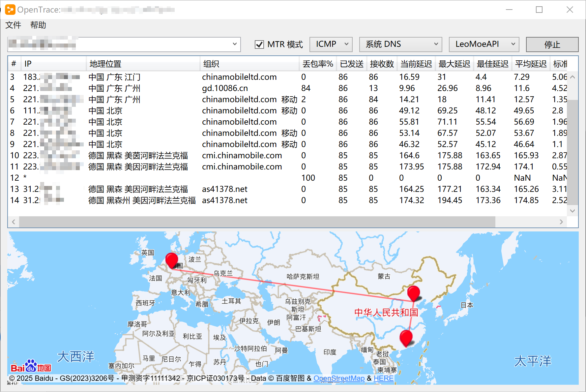586x392 pixels.
Task: Click the horizontal scrollbar left arrow
Action: point(14,222)
